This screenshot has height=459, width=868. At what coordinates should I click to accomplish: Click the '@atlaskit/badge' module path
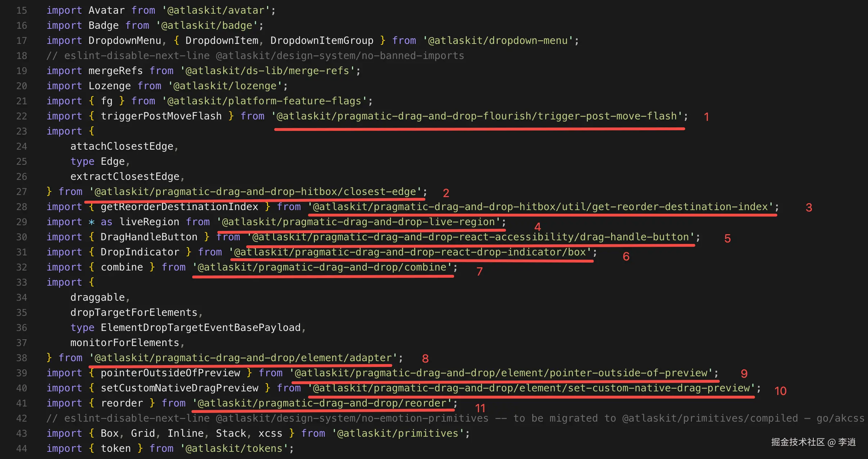pos(207,26)
